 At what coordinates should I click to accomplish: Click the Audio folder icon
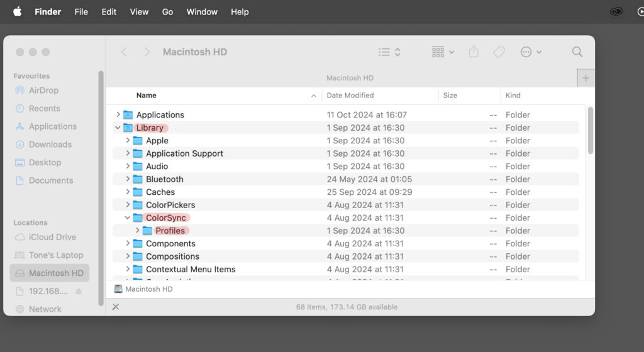pos(138,166)
